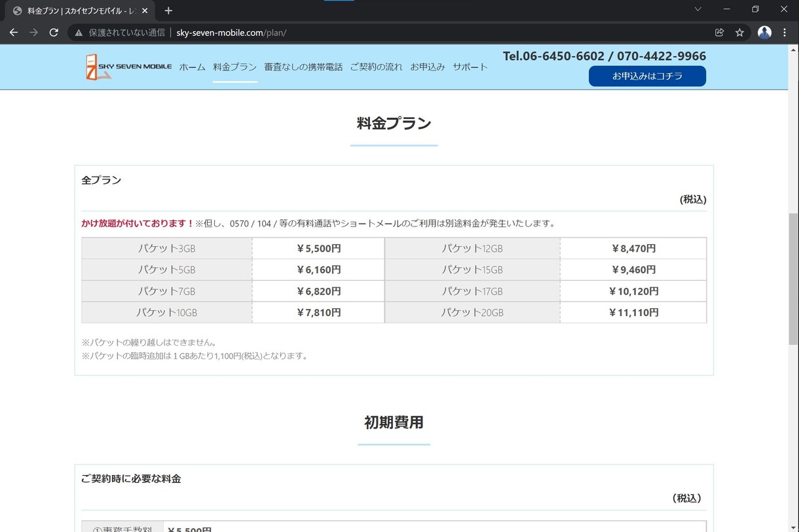This screenshot has height=532, width=799.
Task: Restore down the Chrome window
Action: tap(755, 9)
